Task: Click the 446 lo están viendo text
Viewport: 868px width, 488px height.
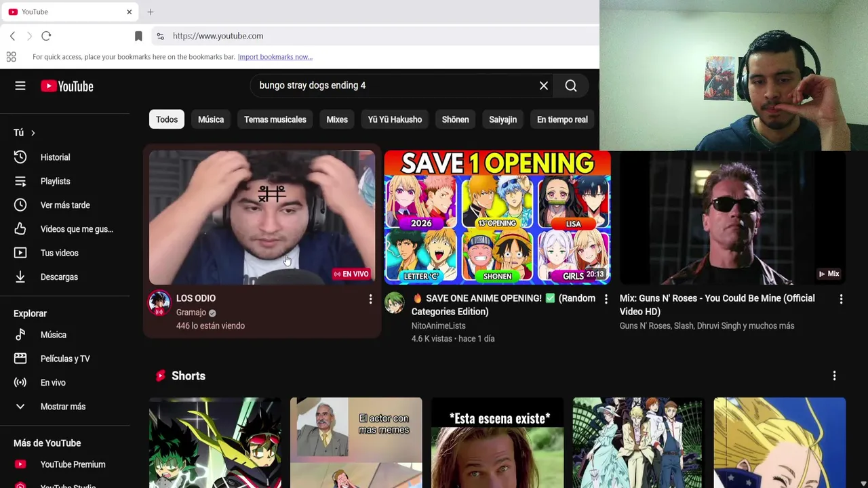Action: (210, 326)
